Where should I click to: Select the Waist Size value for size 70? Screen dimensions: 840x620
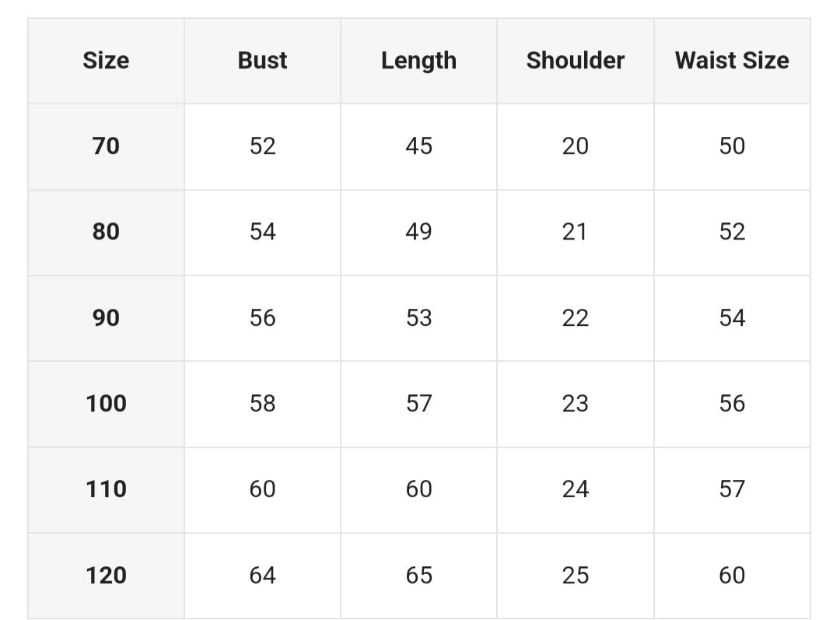click(732, 146)
